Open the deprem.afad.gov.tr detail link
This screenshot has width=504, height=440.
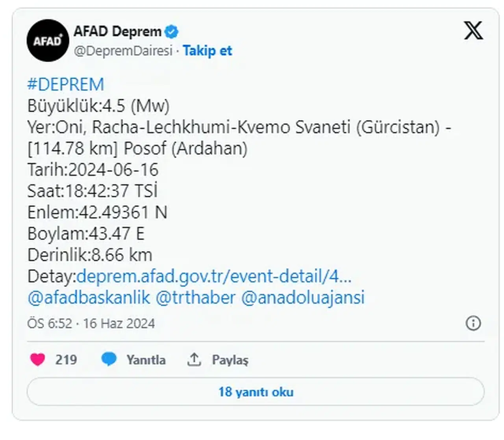(x=215, y=277)
